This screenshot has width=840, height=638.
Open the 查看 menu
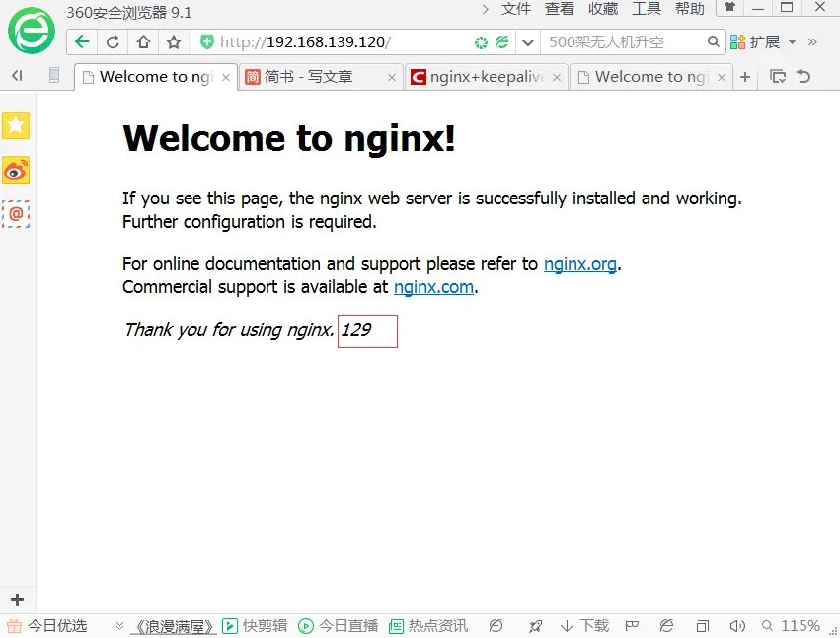(560, 9)
